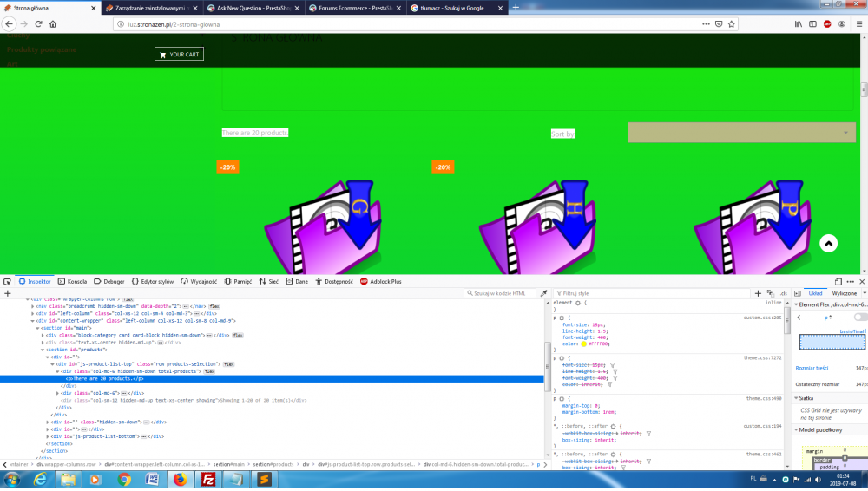The width and height of the screenshot is (868, 491).
Task: Click the first -20% discount badge
Action: tap(227, 167)
